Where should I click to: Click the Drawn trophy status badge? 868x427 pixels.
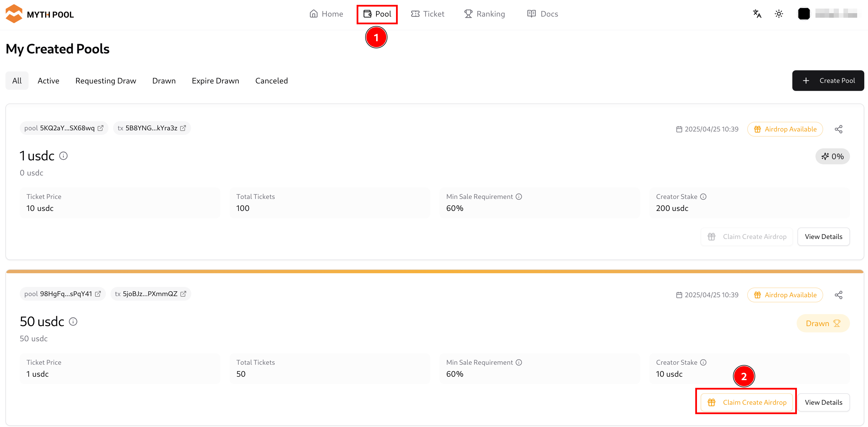click(823, 324)
